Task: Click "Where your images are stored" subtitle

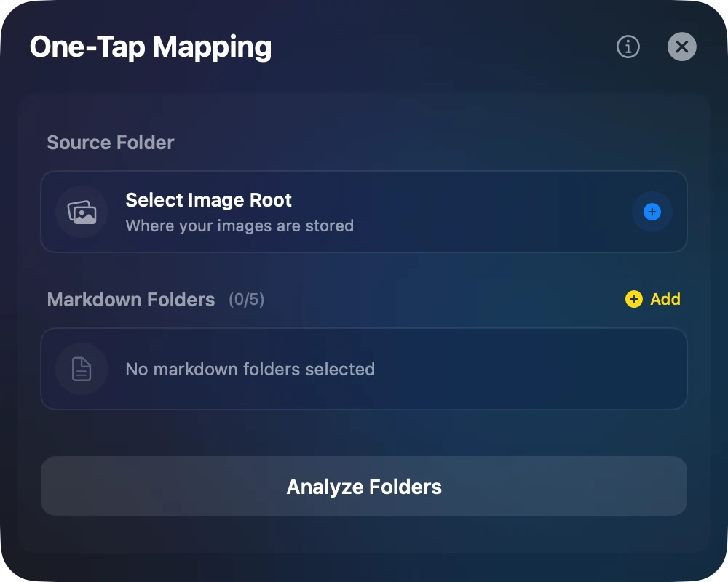Action: point(240,226)
